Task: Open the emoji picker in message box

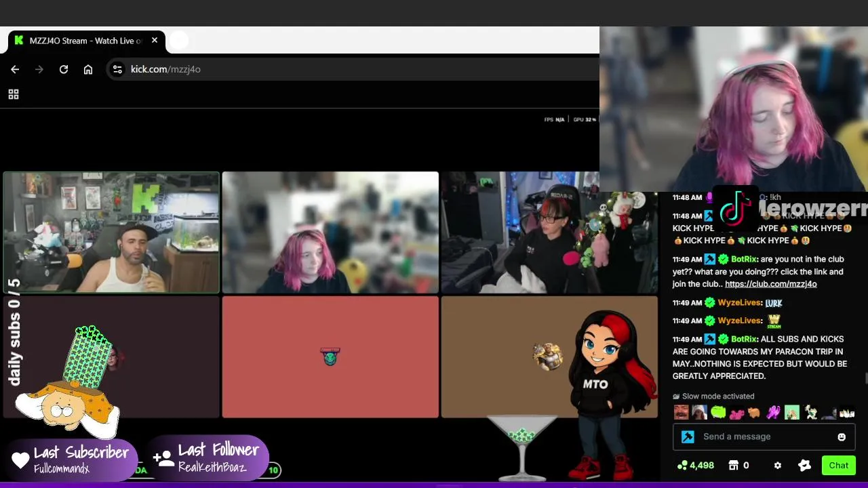Action: (842, 437)
